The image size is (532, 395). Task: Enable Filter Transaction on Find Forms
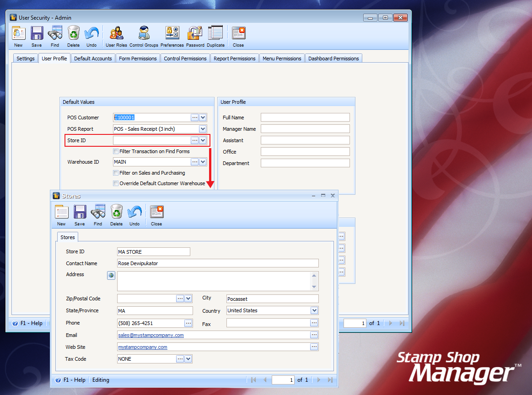pos(116,151)
